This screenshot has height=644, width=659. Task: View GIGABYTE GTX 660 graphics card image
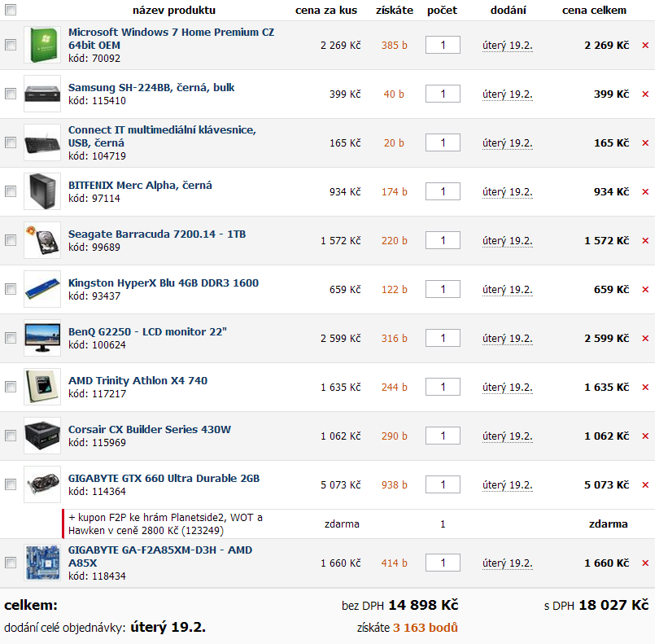coord(42,484)
